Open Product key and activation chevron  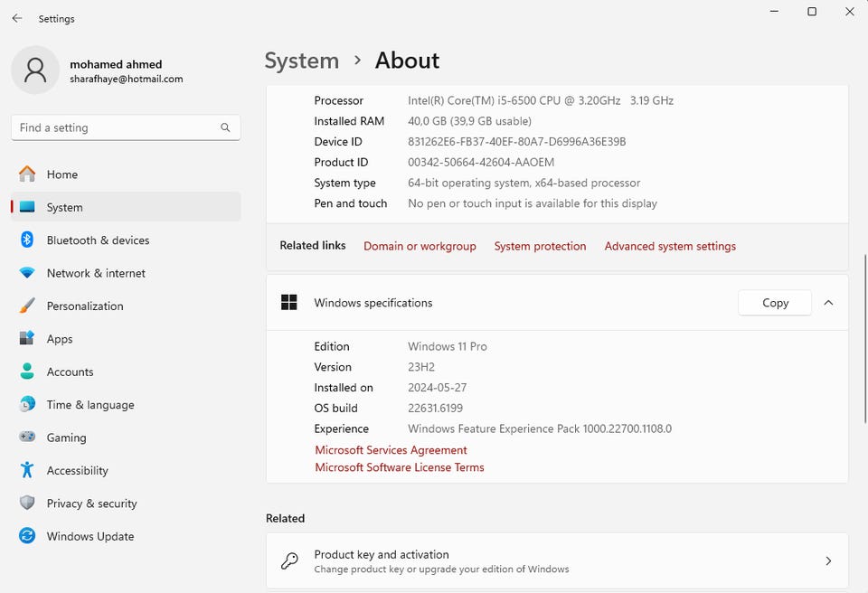click(828, 560)
